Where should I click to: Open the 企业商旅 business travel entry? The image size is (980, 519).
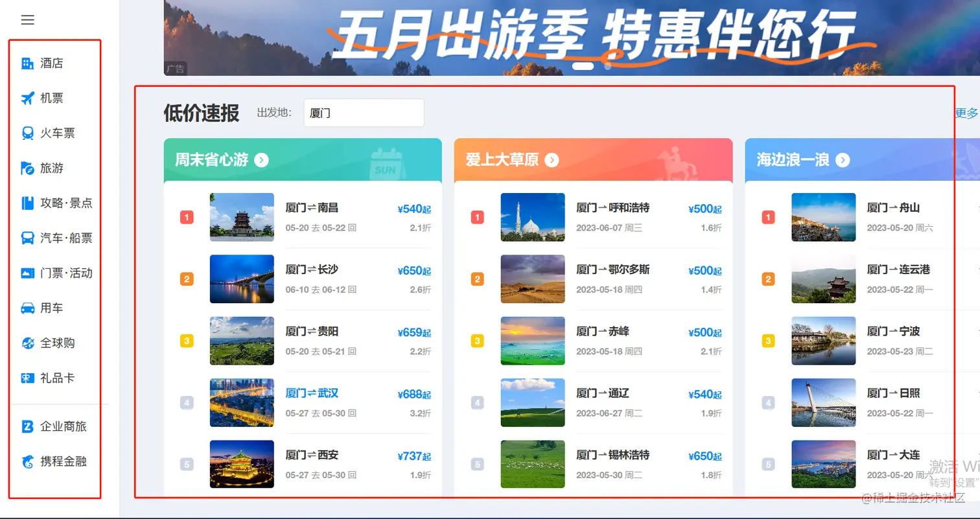pyautogui.click(x=26, y=426)
